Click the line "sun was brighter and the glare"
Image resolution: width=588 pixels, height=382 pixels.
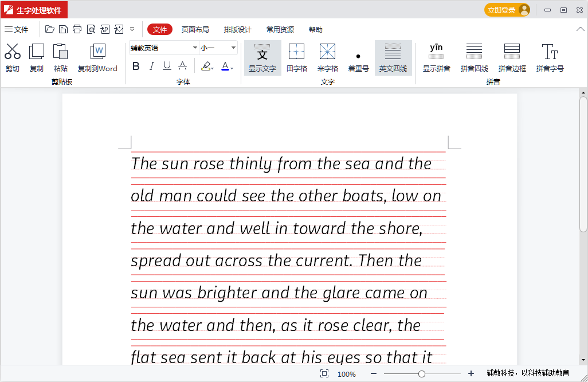click(279, 293)
